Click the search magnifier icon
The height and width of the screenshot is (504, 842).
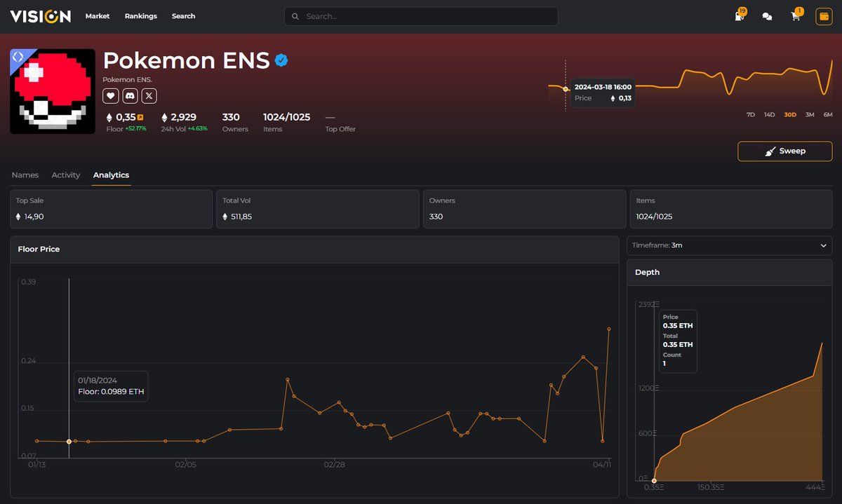pyautogui.click(x=295, y=16)
